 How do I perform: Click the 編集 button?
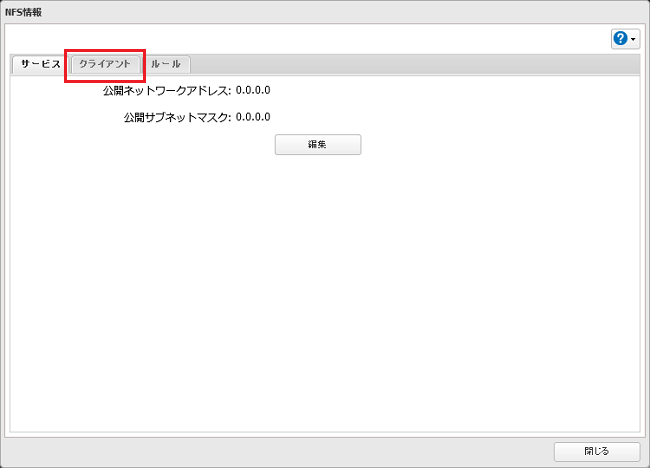click(318, 145)
